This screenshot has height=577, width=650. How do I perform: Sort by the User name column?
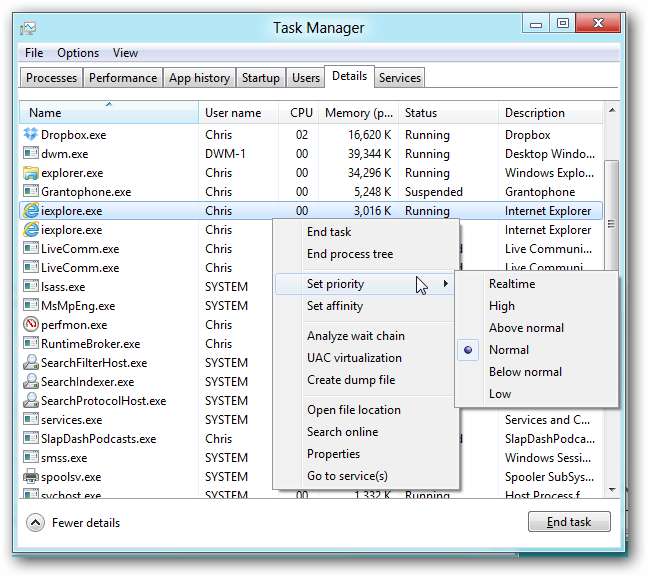pyautogui.click(x=238, y=113)
